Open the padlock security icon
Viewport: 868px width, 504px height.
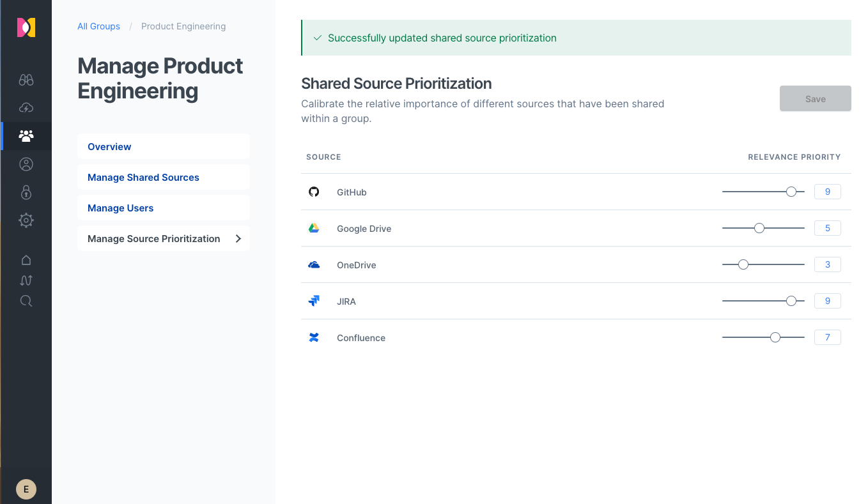point(26,192)
